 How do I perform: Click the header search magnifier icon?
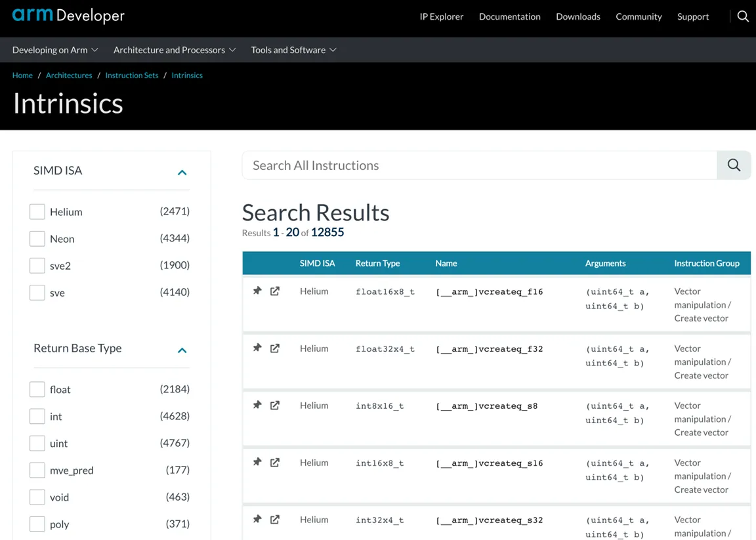click(x=742, y=16)
